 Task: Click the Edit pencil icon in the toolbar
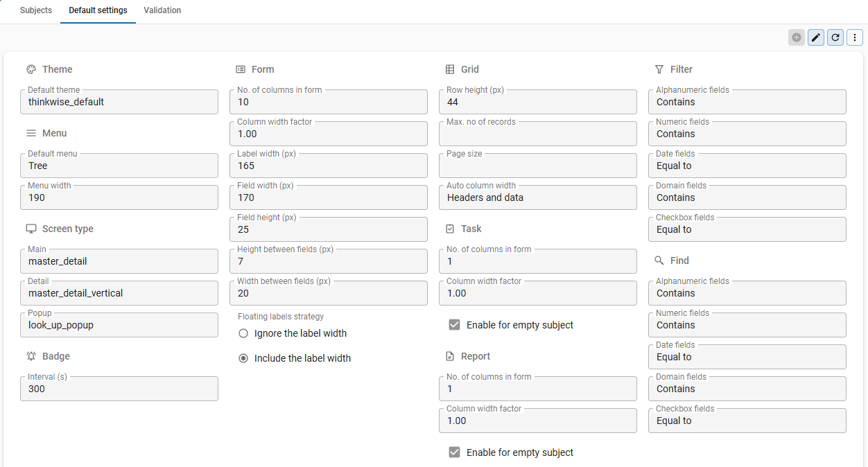[815, 37]
